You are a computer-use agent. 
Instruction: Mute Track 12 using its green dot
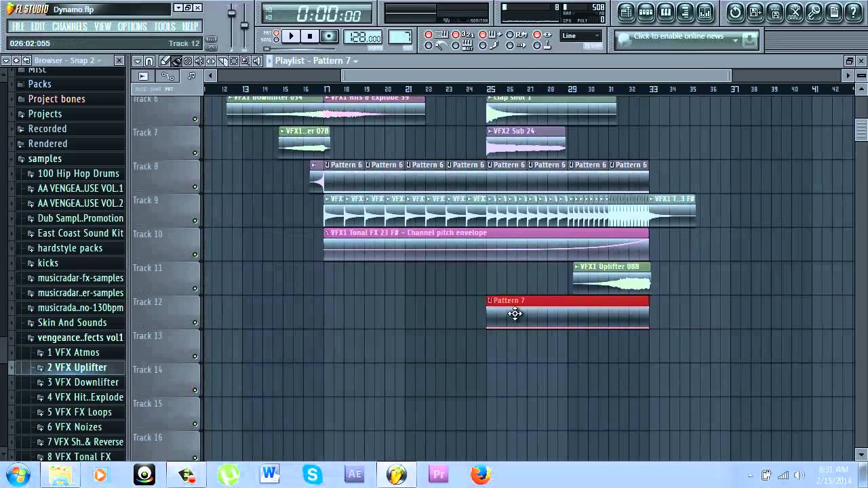195,323
